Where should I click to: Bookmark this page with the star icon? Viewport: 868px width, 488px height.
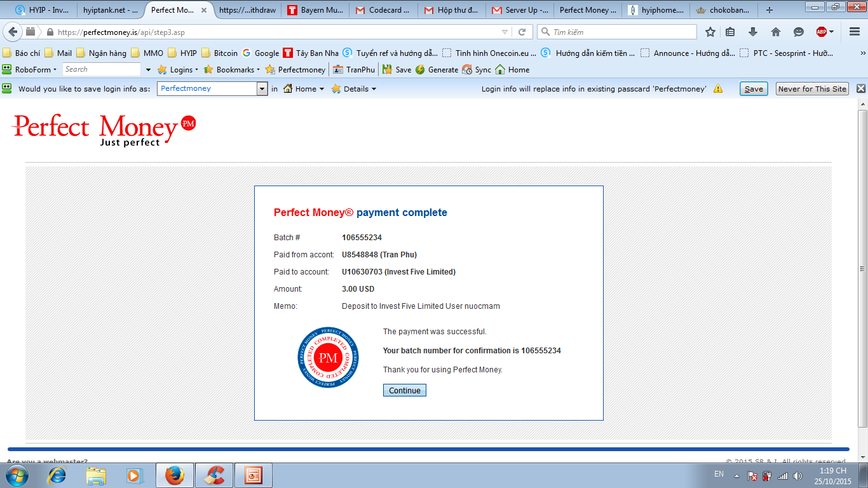(x=710, y=32)
